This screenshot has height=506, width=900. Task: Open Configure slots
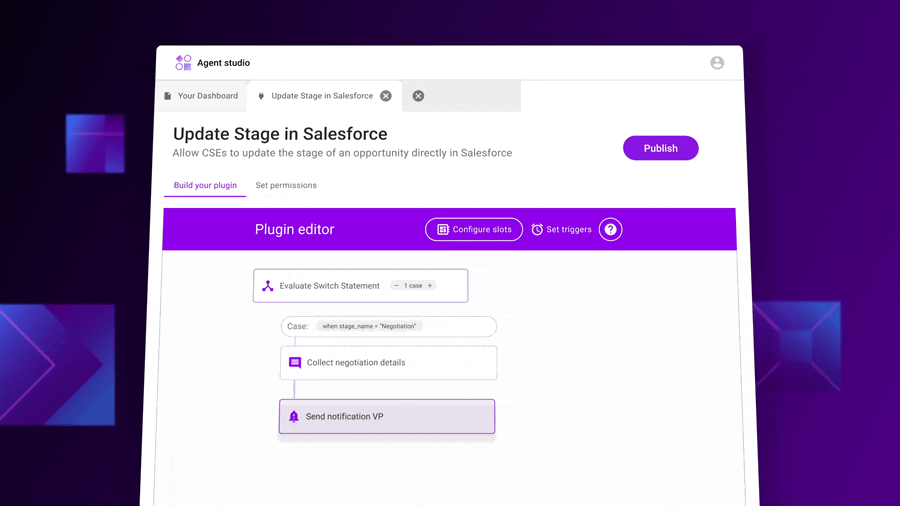[474, 229]
